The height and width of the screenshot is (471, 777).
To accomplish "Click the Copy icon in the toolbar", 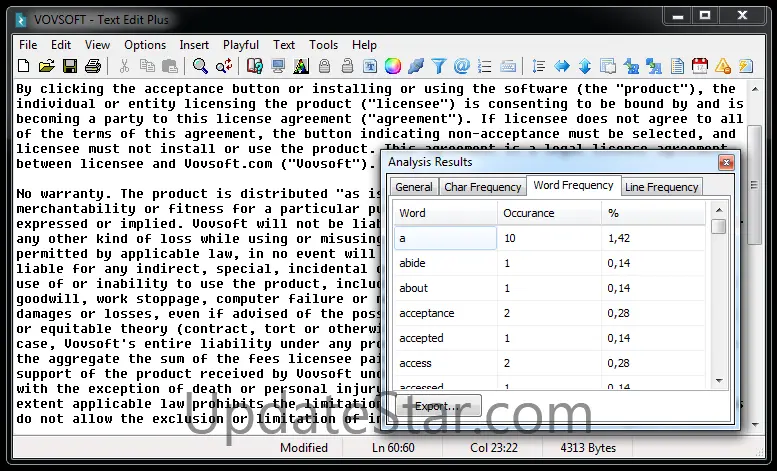I will tap(147, 65).
